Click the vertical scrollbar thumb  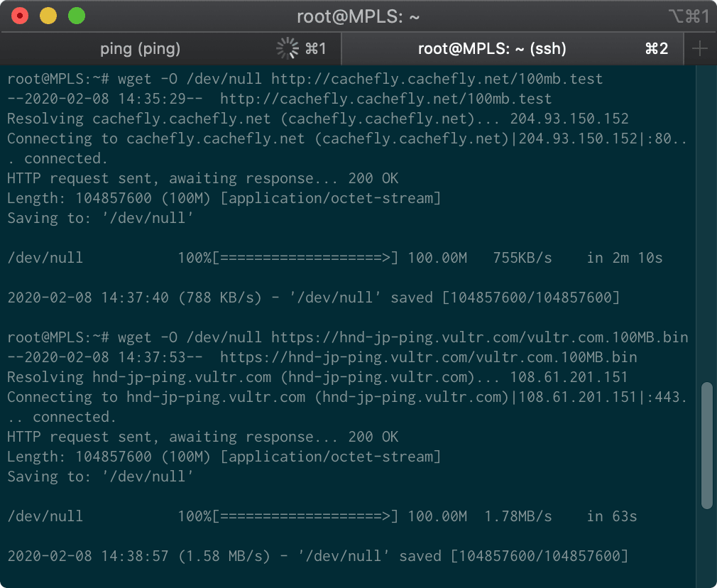tap(706, 445)
